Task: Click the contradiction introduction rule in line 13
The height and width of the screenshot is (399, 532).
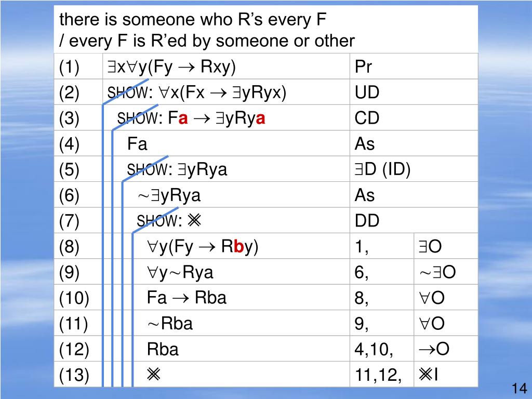Action: coord(428,375)
